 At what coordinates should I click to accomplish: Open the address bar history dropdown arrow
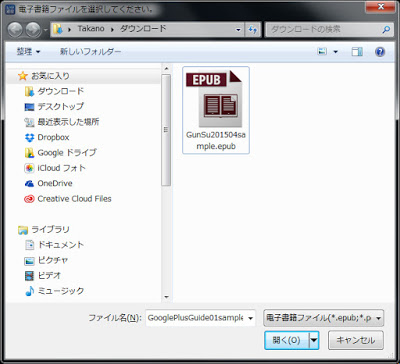238,30
